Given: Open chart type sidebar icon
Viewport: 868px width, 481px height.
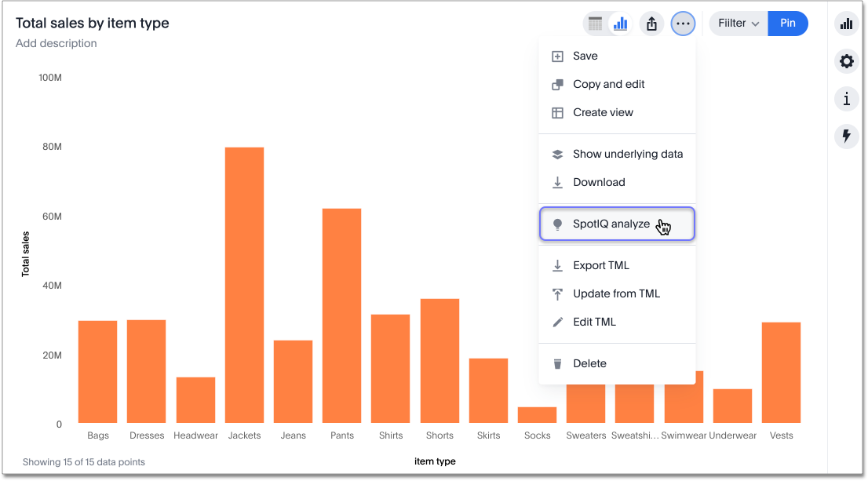Looking at the screenshot, I should tap(846, 24).
